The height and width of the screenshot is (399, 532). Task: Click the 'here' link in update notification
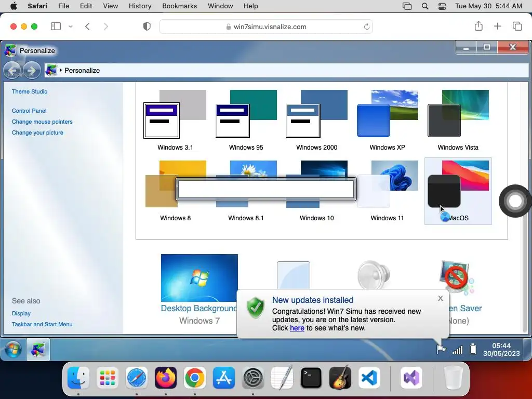297,328
